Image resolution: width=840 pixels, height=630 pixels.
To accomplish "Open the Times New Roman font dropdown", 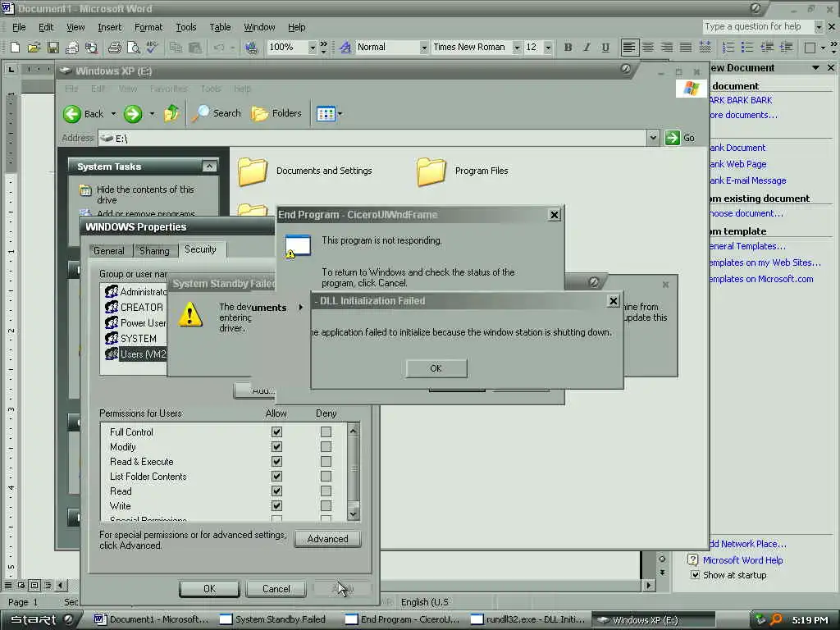I will click(517, 48).
